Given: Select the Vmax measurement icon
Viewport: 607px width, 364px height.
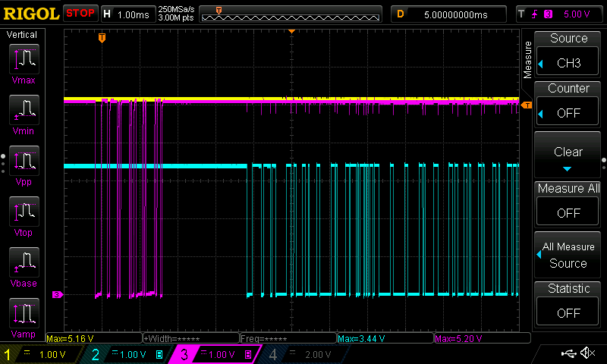Looking at the screenshot, I should point(24,59).
